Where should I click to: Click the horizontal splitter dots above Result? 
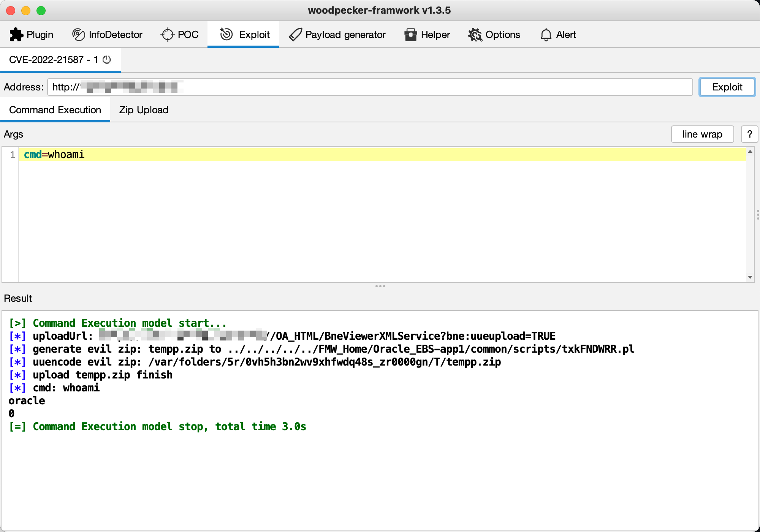(x=380, y=286)
